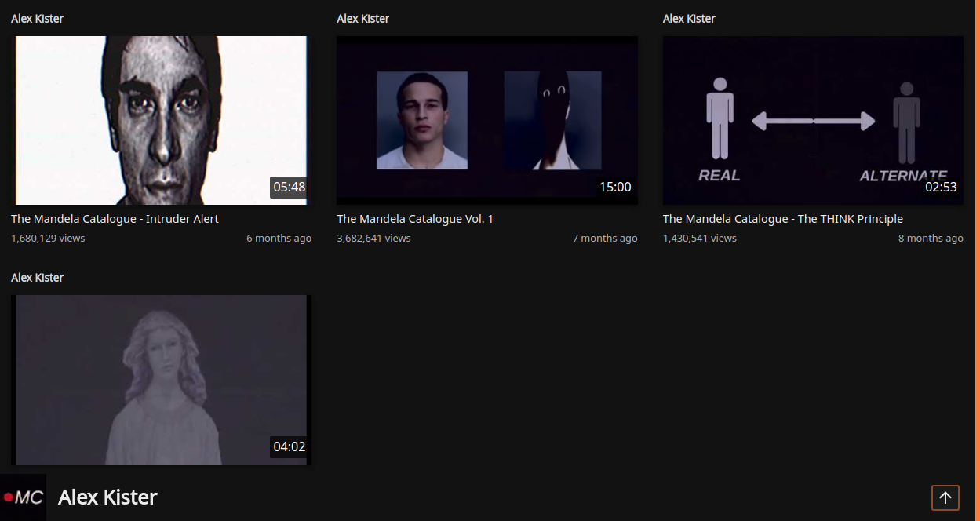
Task: Click the '6 months ago' label
Action: click(279, 238)
